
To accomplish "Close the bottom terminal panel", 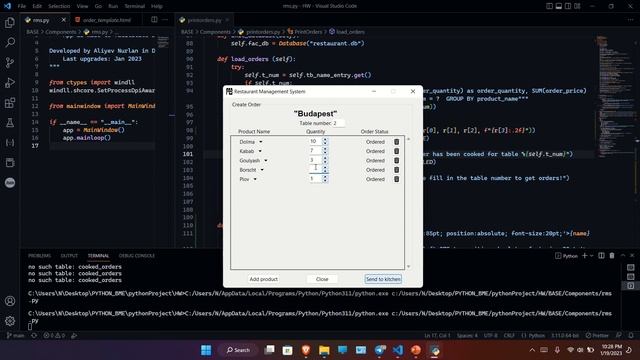I will coord(632,256).
